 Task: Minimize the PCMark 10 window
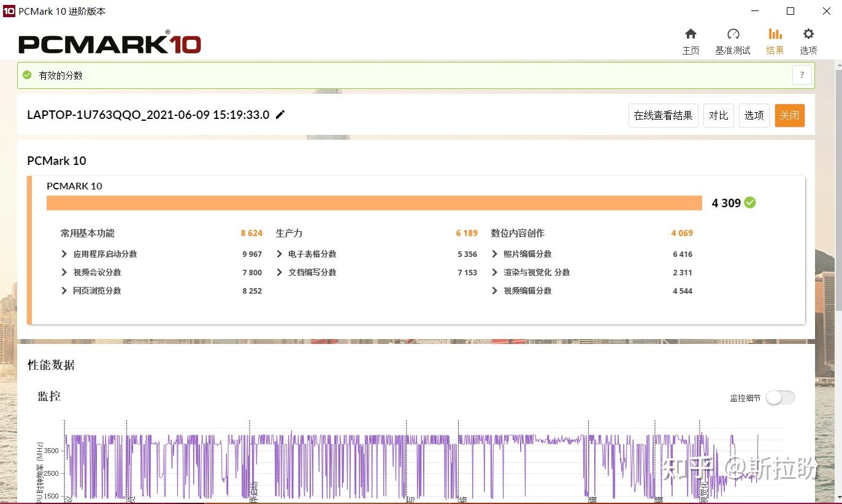(x=755, y=11)
